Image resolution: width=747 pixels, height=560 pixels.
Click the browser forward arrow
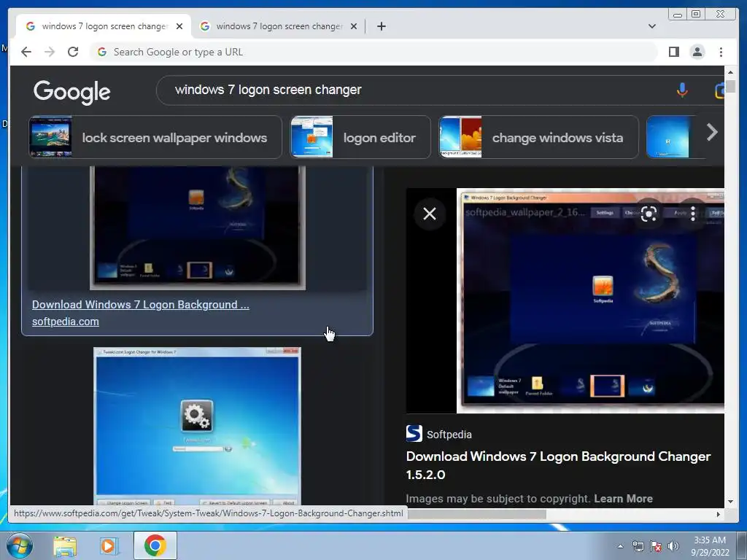coord(50,52)
